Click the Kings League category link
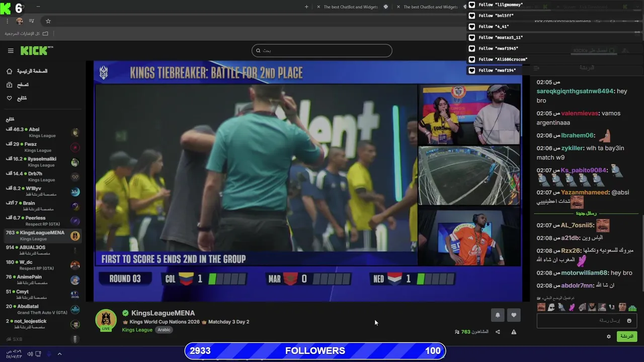The image size is (644, 362). (137, 330)
